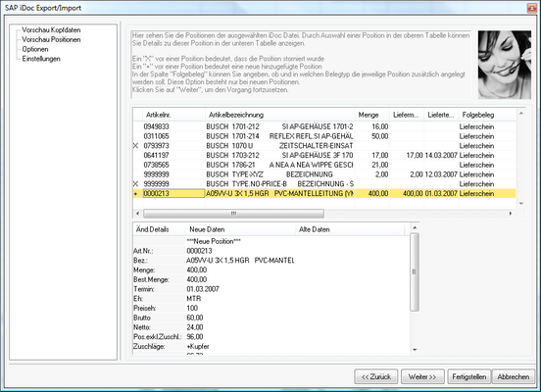The height and width of the screenshot is (392, 541).
Task: Select row with article number 0641197
Action: pyautogui.click(x=324, y=155)
